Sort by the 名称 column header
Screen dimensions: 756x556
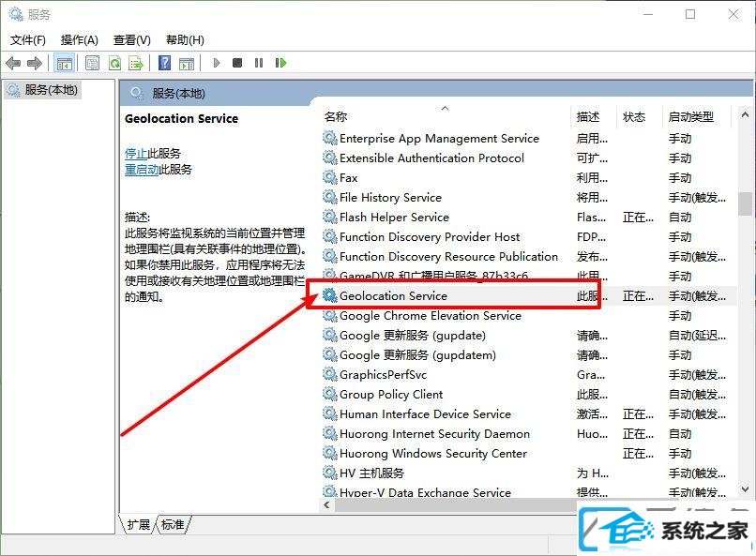[x=336, y=116]
